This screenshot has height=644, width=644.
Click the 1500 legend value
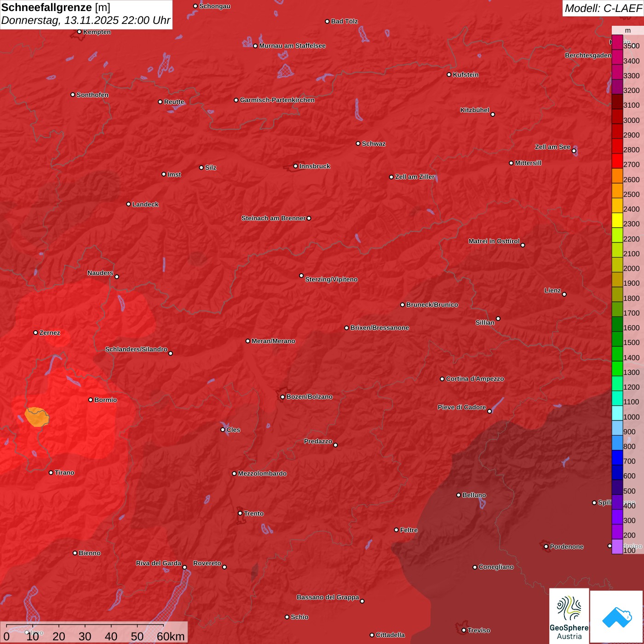tap(631, 342)
